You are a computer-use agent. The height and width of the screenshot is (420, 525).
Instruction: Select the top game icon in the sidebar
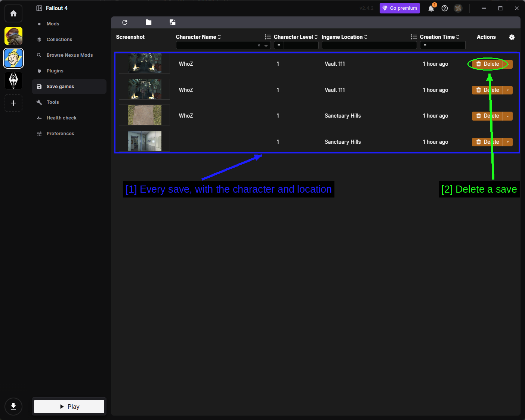click(x=13, y=36)
